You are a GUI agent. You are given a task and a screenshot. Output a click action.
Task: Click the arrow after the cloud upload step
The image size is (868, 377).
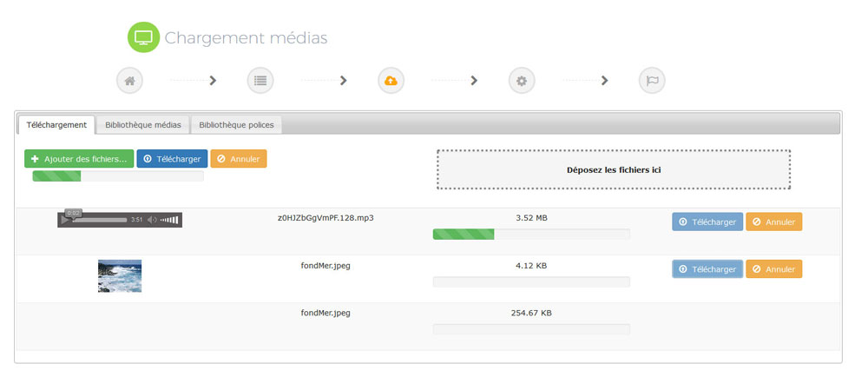click(x=474, y=81)
